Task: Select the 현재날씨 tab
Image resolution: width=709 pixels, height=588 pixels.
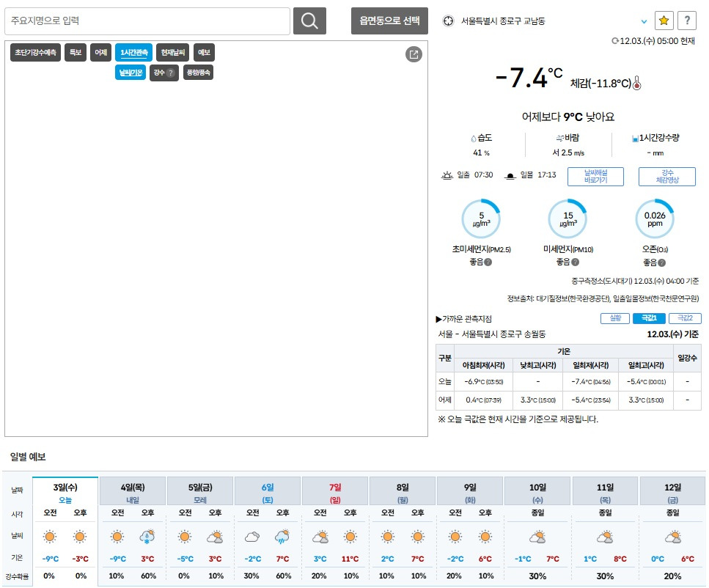Action: [173, 53]
